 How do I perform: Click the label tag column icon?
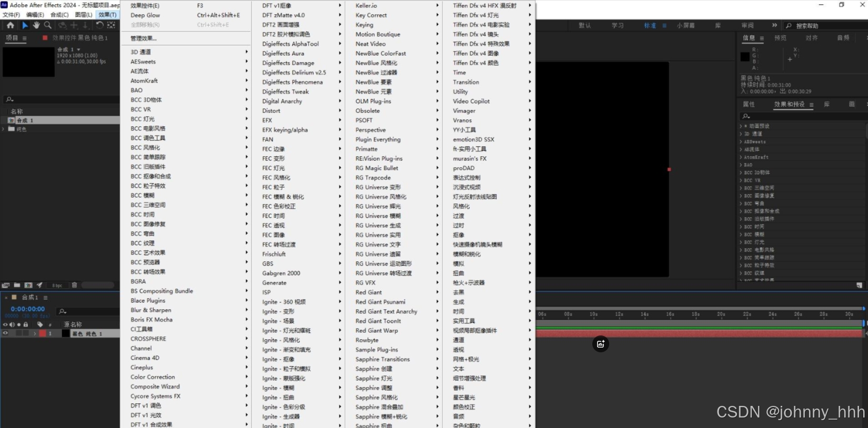click(40, 324)
